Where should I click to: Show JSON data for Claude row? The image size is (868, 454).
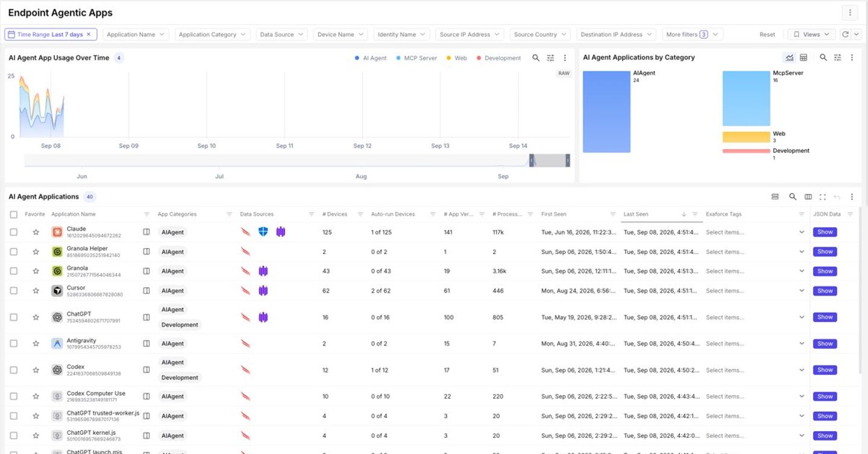825,232
